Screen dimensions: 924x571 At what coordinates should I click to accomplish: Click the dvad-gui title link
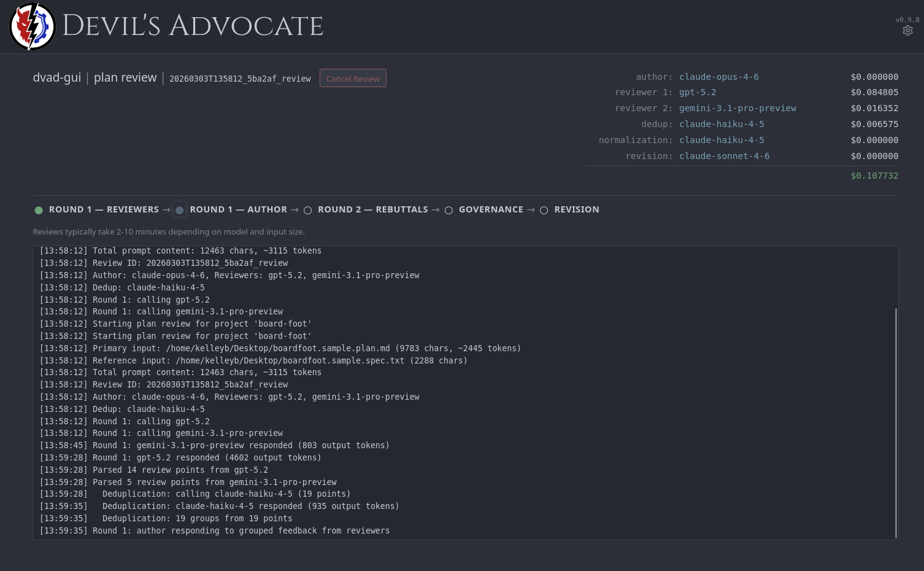(x=57, y=77)
